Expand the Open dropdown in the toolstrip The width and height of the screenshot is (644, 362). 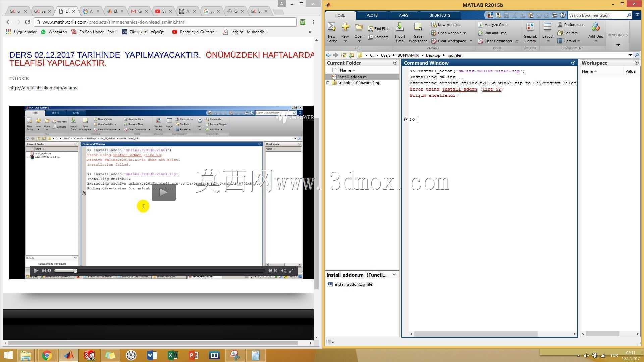coord(359,41)
